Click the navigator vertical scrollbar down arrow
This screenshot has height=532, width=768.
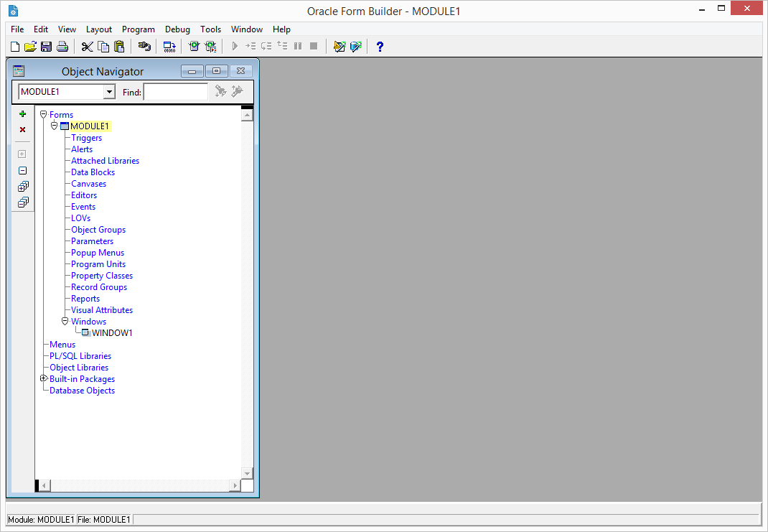click(x=248, y=473)
